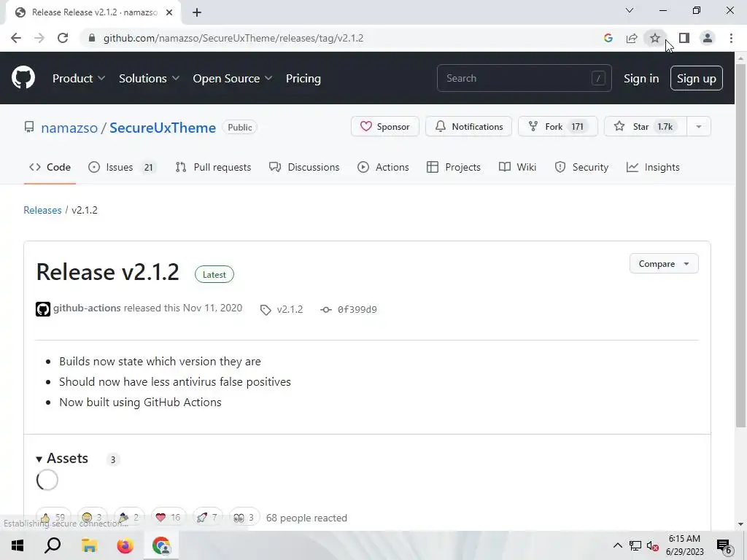
Task: Collapse the Assets section
Action: tap(62, 459)
